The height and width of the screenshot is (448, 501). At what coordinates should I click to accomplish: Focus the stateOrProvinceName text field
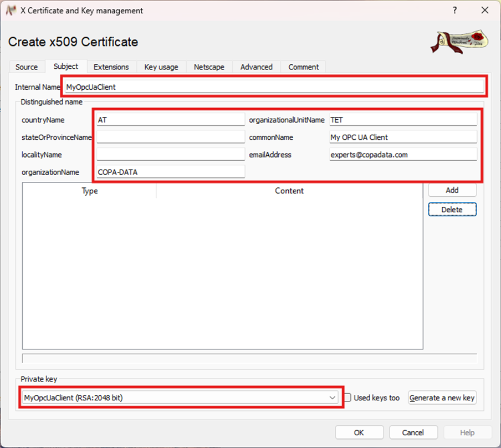tap(170, 137)
